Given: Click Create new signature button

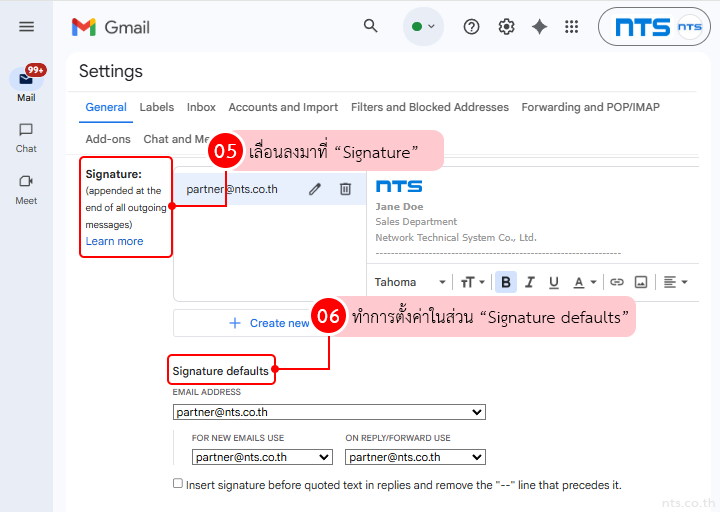Looking at the screenshot, I should (x=270, y=323).
